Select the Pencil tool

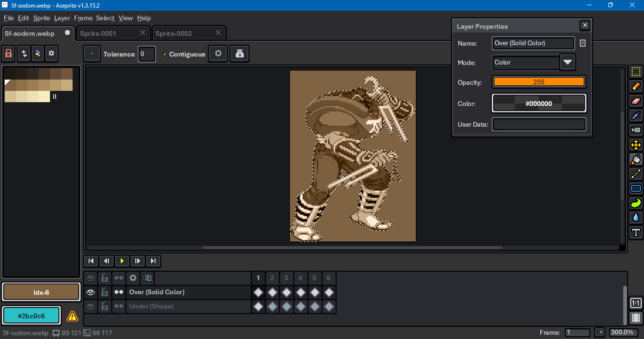pos(636,86)
